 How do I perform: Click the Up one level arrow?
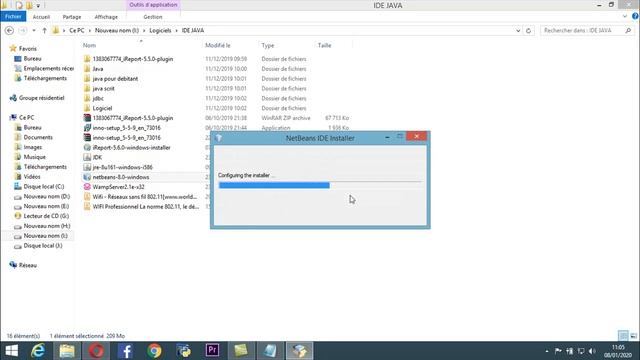point(44,31)
